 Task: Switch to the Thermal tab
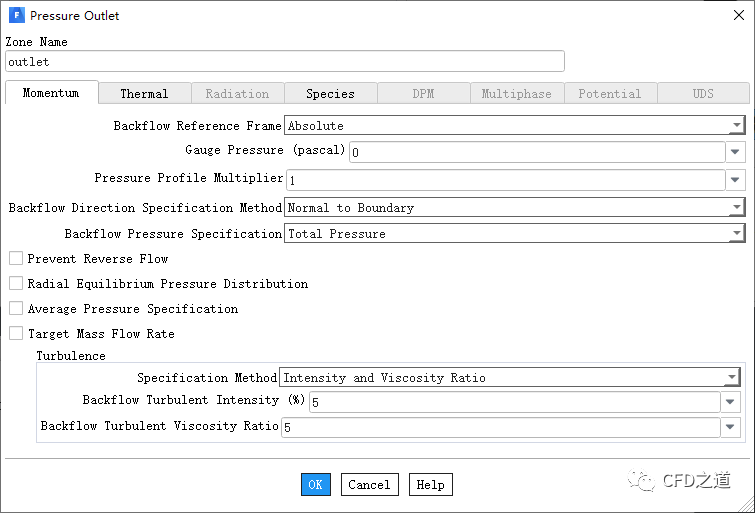point(144,94)
